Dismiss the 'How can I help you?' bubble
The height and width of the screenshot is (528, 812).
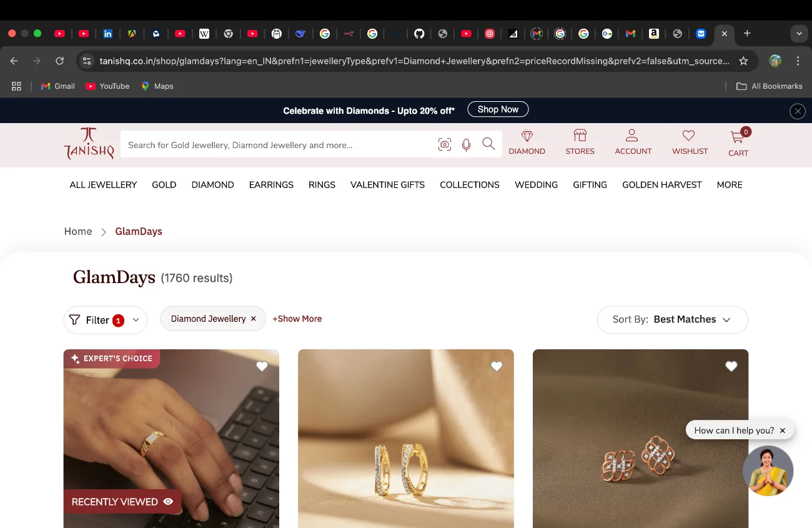tap(783, 431)
